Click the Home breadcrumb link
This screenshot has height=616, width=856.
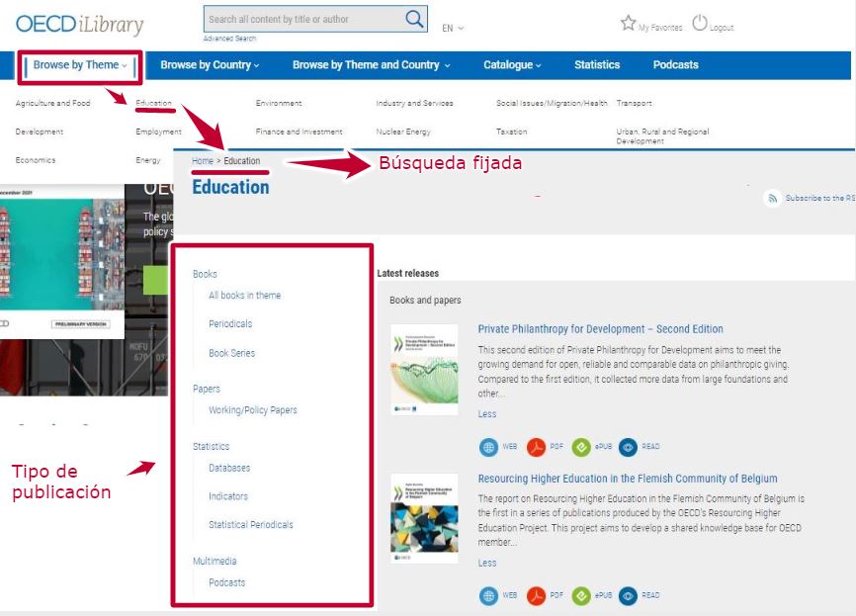click(203, 161)
